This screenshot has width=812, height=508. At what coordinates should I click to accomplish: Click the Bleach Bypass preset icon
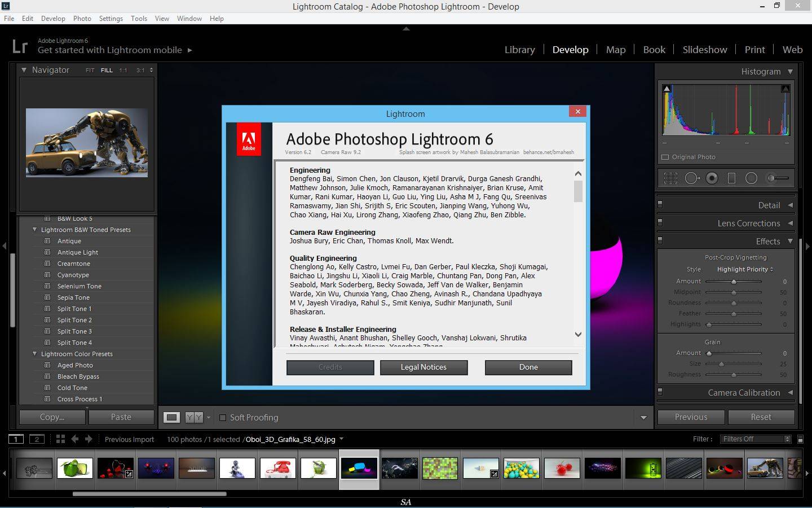point(47,376)
